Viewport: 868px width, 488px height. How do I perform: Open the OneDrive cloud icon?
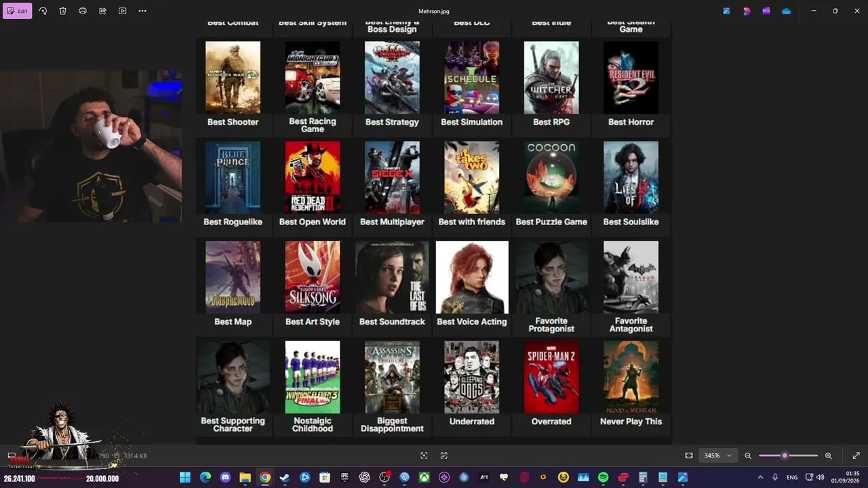pos(787,11)
